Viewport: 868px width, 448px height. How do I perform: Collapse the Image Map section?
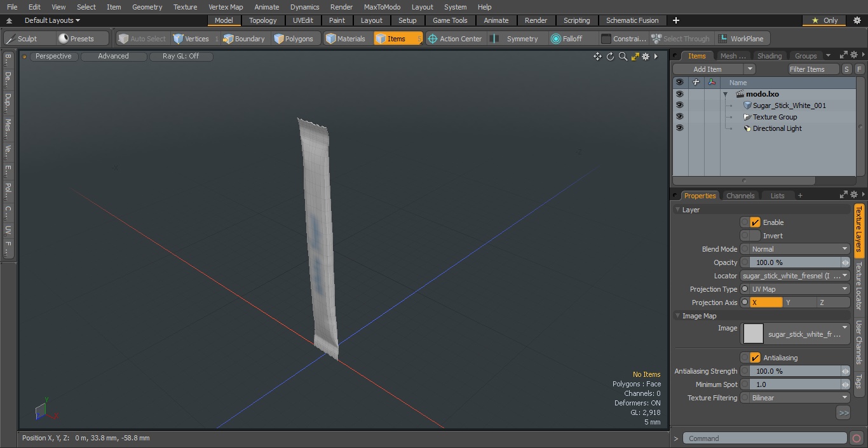[x=678, y=316]
